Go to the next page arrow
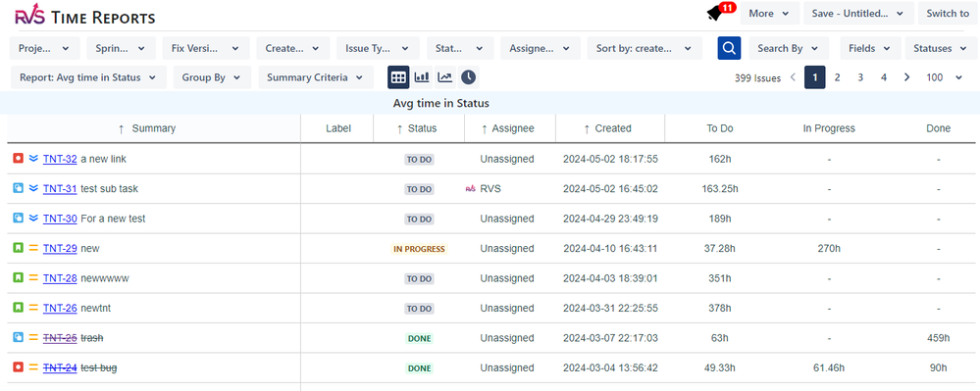The height and width of the screenshot is (391, 980). click(907, 77)
